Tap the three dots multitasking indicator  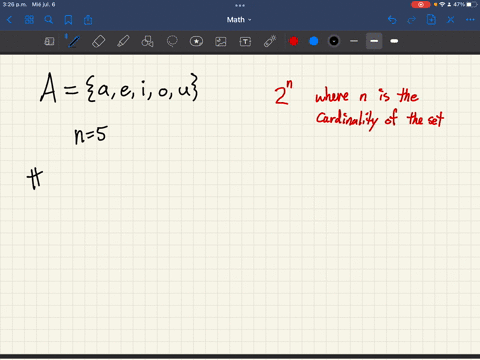[x=240, y=5]
